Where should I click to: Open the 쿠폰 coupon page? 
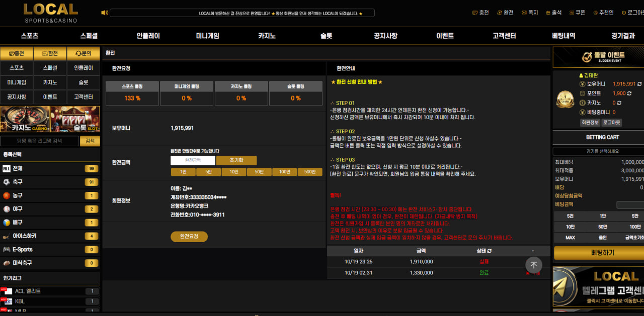tap(577, 13)
